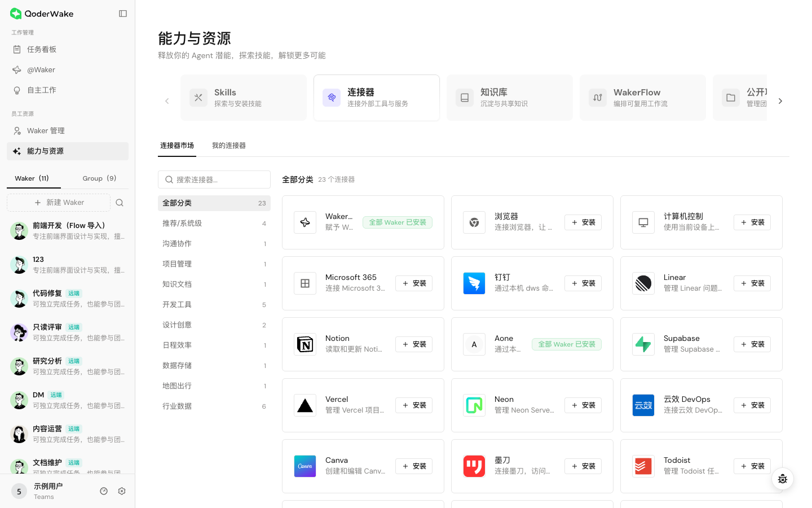Viewport: 812px width, 508px height.
Task: Click the Linear connector icon
Action: click(x=643, y=283)
